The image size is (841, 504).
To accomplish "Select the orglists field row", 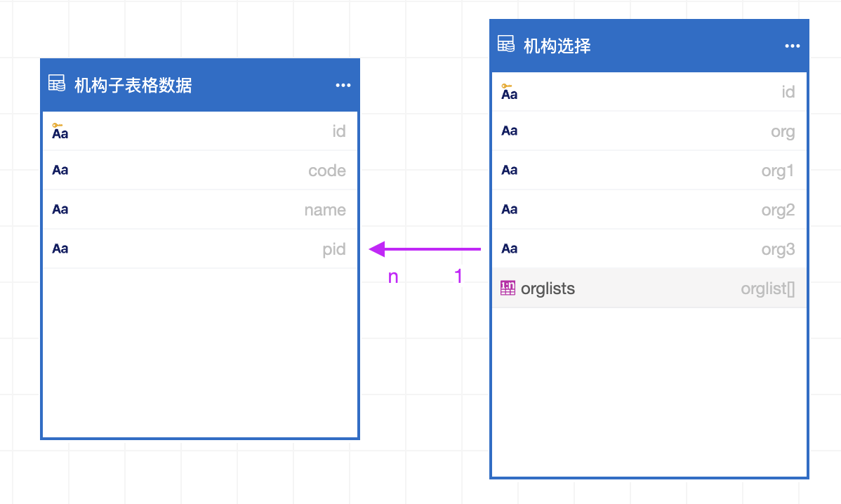I will tap(649, 289).
